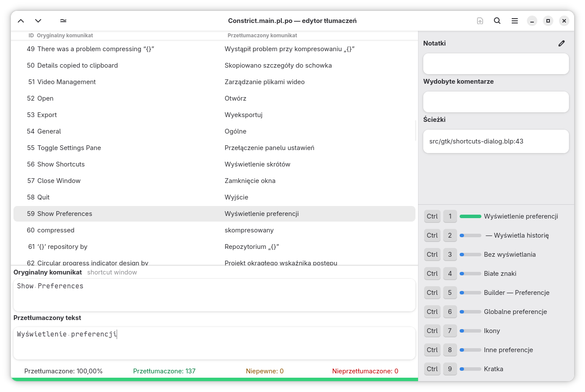Open the hamburger main menu
Viewport: 585px width, 392px height.
pyautogui.click(x=515, y=21)
